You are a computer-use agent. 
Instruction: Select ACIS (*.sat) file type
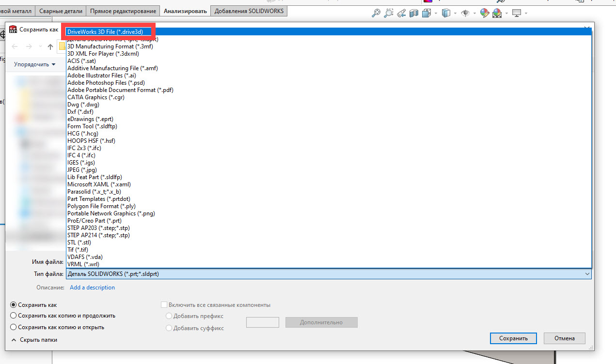click(x=329, y=61)
